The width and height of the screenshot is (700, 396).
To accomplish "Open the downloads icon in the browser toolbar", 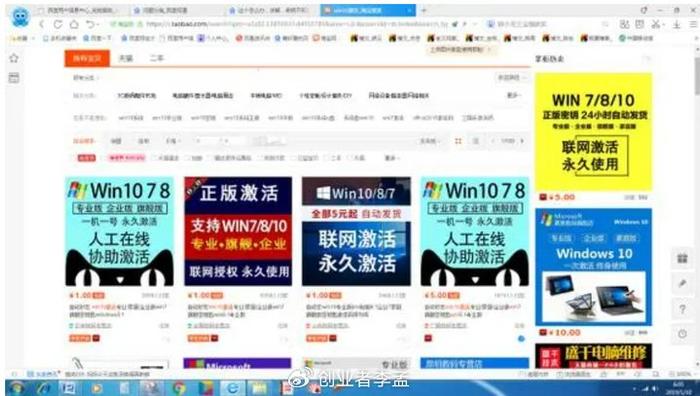I will (x=677, y=25).
